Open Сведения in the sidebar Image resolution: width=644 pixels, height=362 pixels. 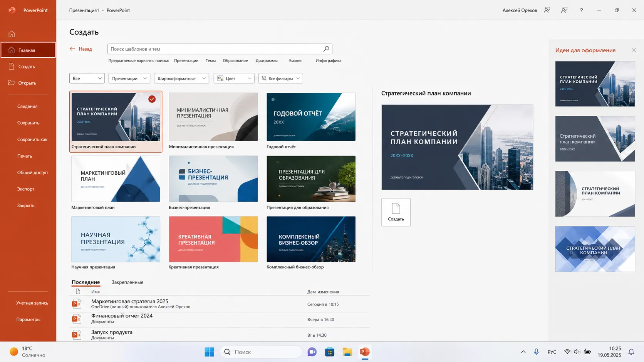coord(27,106)
